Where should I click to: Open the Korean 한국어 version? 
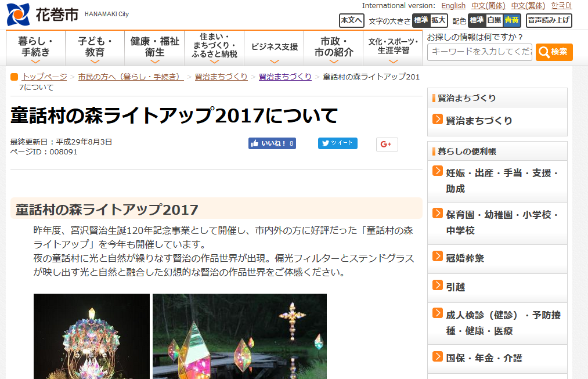(561, 6)
